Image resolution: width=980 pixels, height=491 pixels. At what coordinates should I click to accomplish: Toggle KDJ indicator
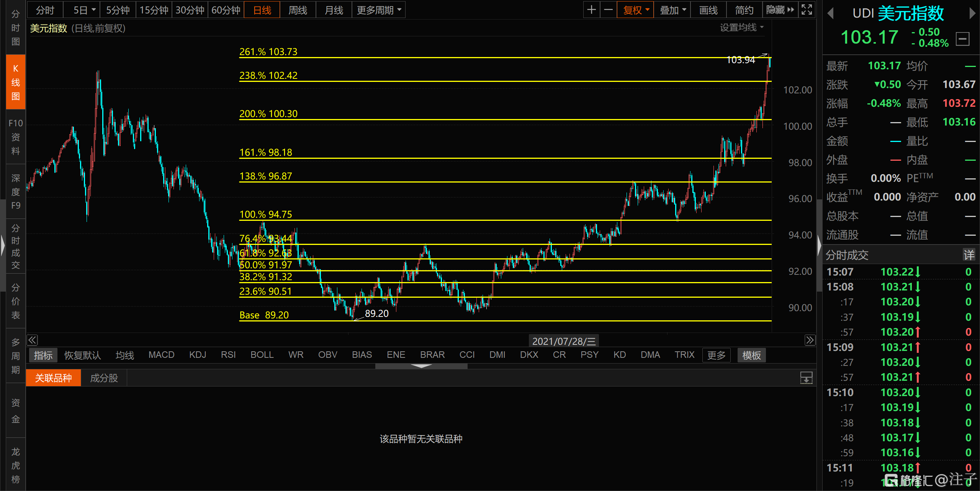[198, 355]
